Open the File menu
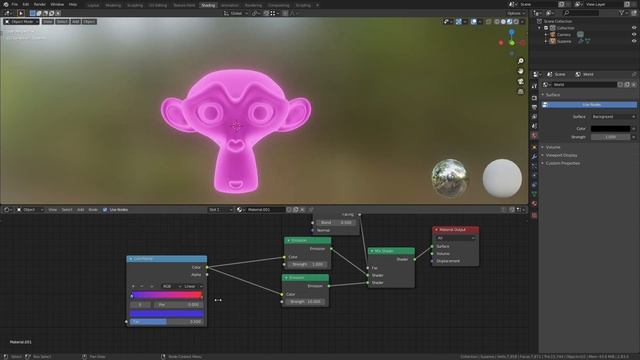Viewport: 640px width, 360px height. pyautogui.click(x=15, y=4)
